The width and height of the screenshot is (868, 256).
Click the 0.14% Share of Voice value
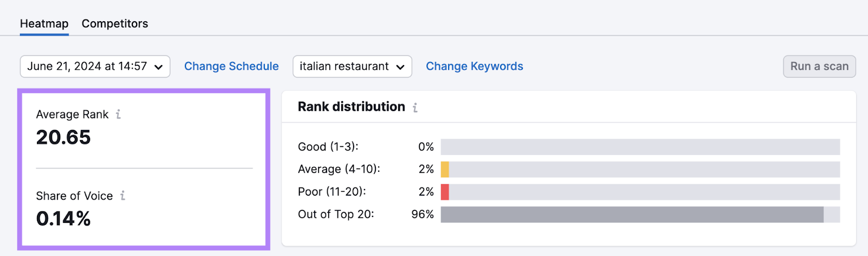point(63,219)
